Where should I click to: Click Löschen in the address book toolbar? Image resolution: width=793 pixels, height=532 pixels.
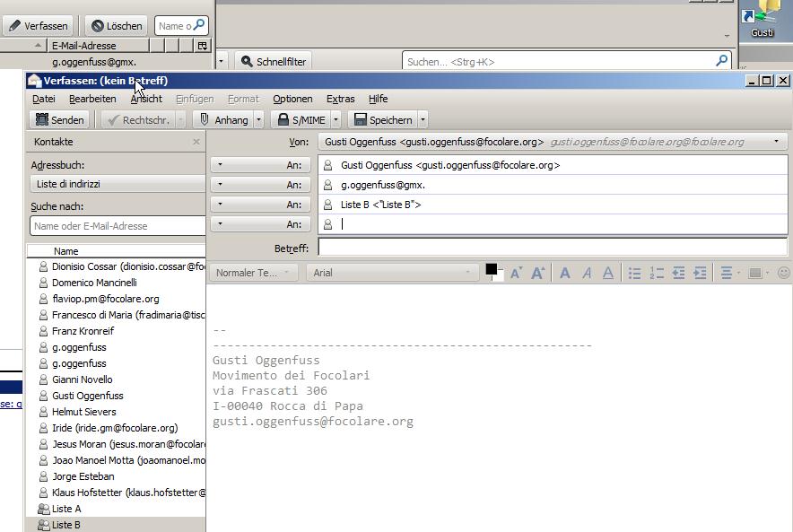[117, 26]
